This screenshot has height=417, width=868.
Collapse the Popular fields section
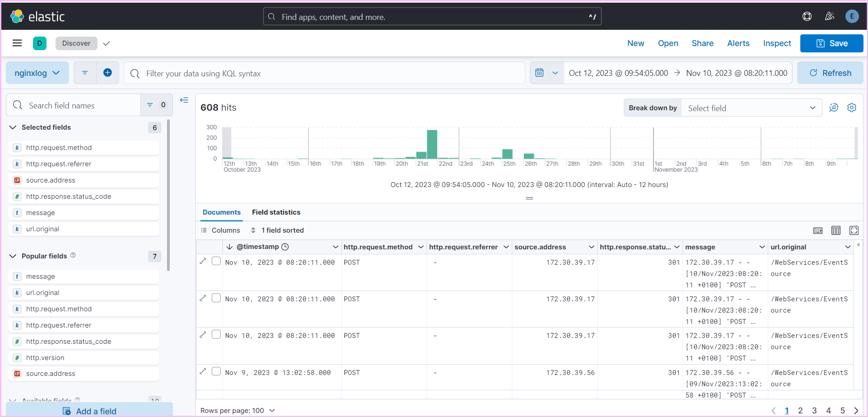(x=13, y=256)
